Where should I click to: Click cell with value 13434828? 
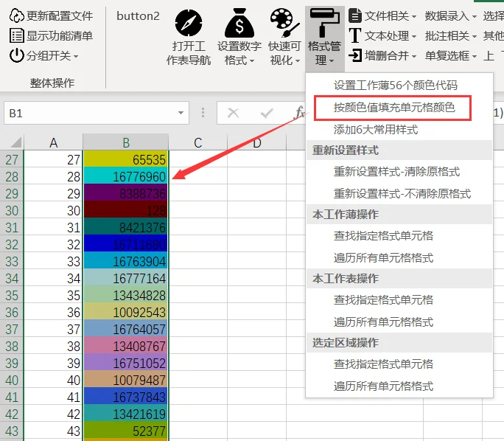(x=126, y=295)
